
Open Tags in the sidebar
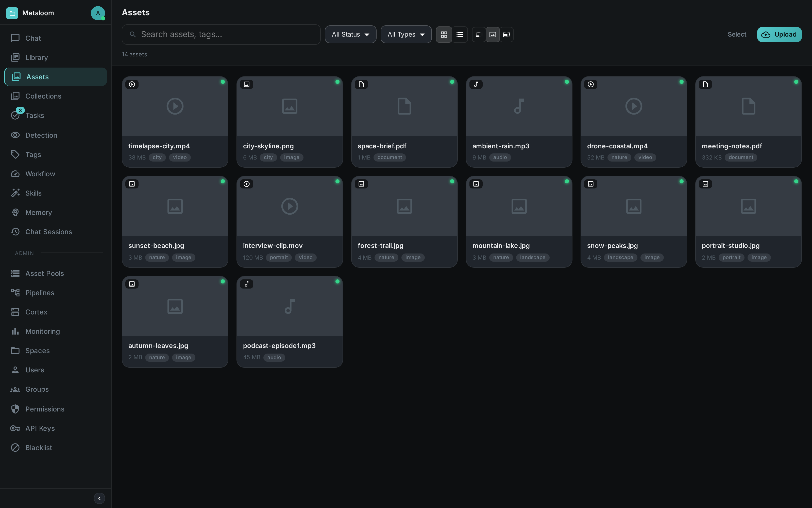pyautogui.click(x=55, y=154)
